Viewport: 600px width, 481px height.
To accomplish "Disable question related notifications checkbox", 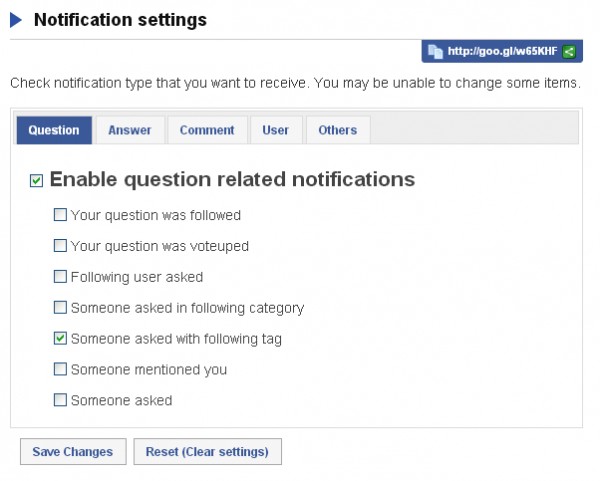I will (37, 181).
